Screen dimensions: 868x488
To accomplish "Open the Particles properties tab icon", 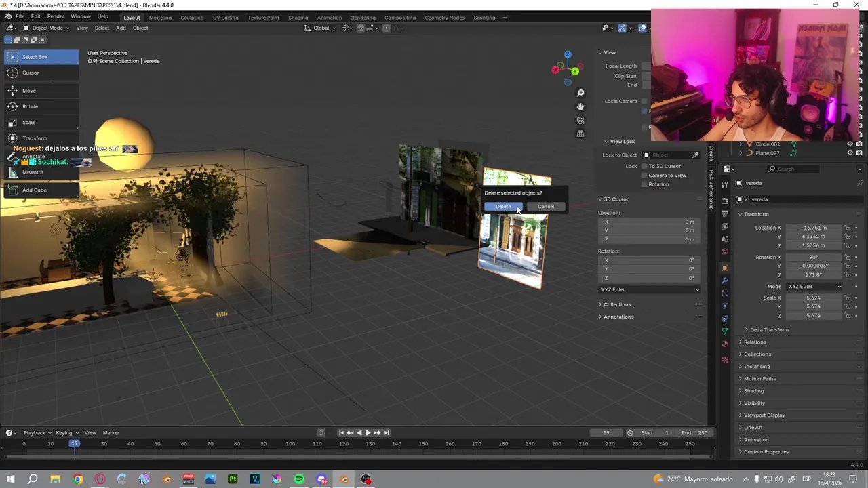I will 725,293.
